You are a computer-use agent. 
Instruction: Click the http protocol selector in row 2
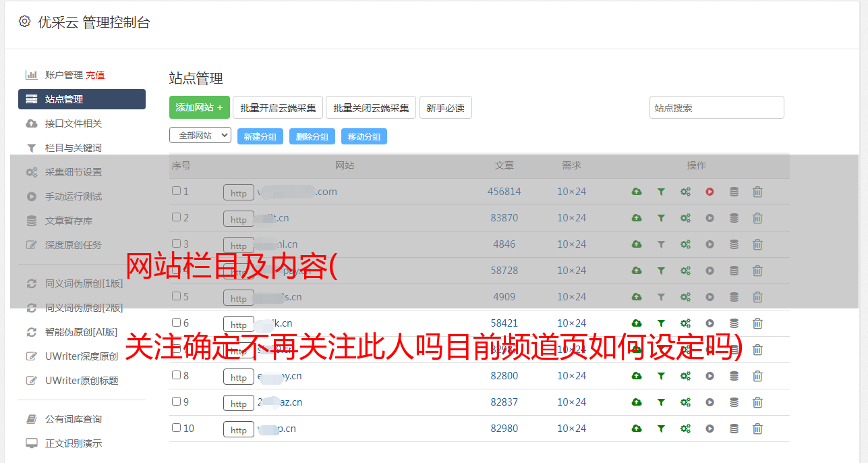[x=239, y=219]
